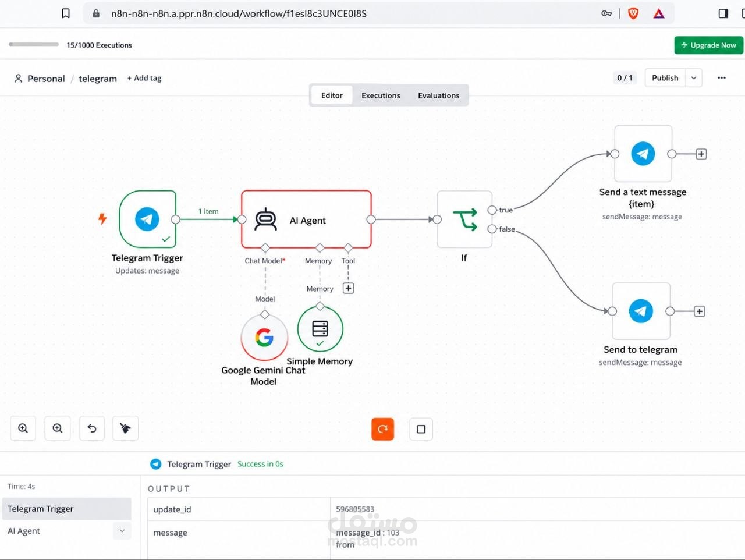The height and width of the screenshot is (560, 745).
Task: Select the Simple Memory node
Action: point(320,329)
